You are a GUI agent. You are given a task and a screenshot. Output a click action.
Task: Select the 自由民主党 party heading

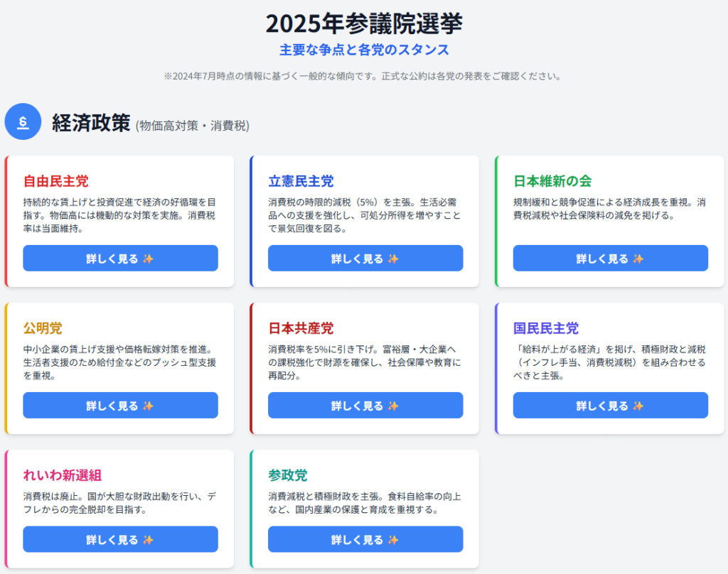pyautogui.click(x=55, y=181)
